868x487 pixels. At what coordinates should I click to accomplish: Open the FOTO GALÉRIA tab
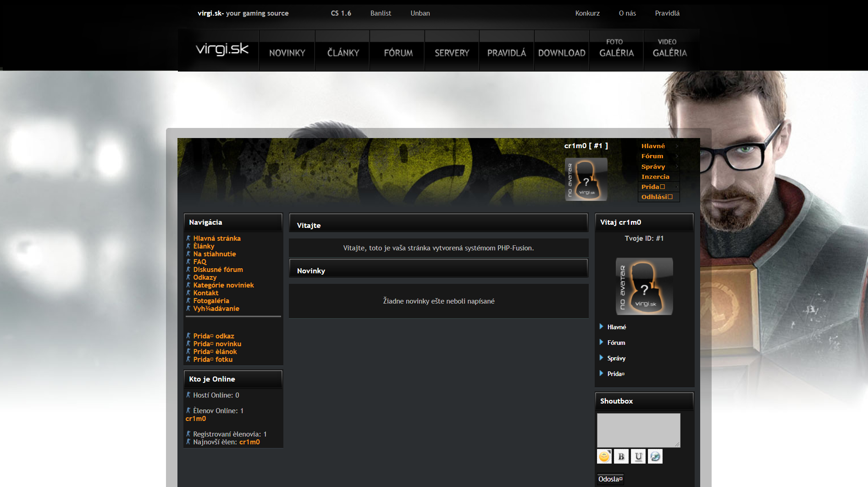(x=616, y=51)
